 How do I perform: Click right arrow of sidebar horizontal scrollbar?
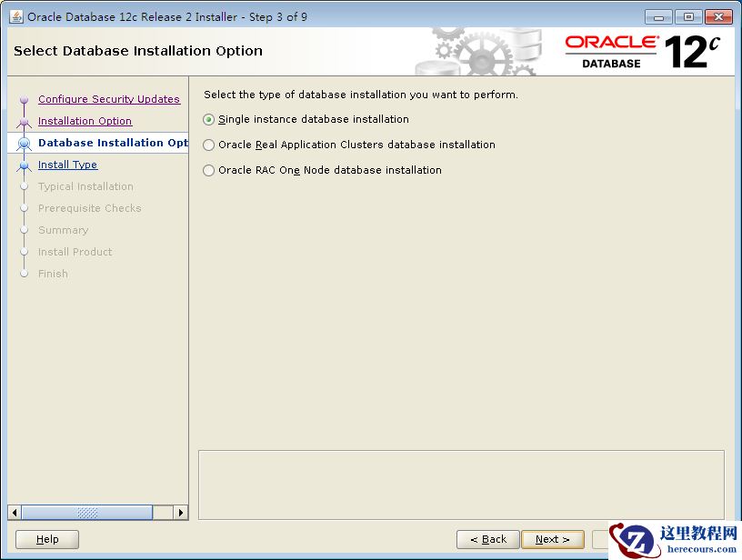pyautogui.click(x=181, y=512)
